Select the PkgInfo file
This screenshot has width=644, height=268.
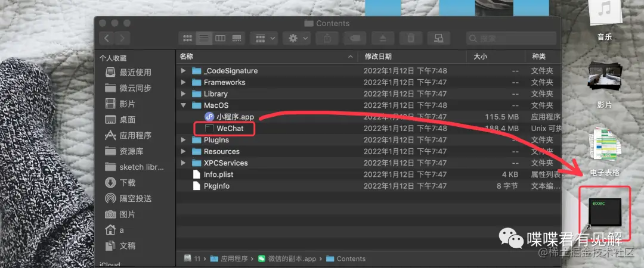(x=211, y=186)
